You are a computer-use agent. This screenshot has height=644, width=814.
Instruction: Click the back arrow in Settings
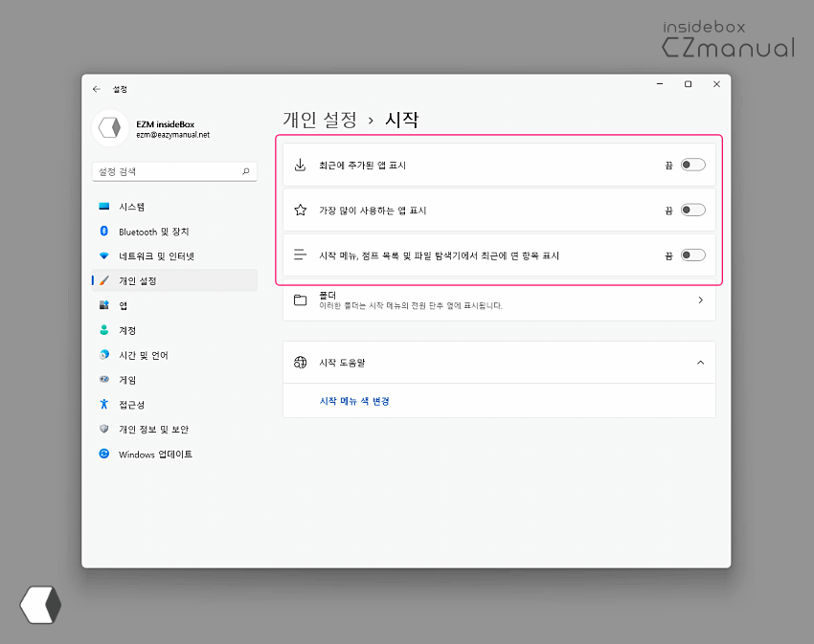coord(96,88)
